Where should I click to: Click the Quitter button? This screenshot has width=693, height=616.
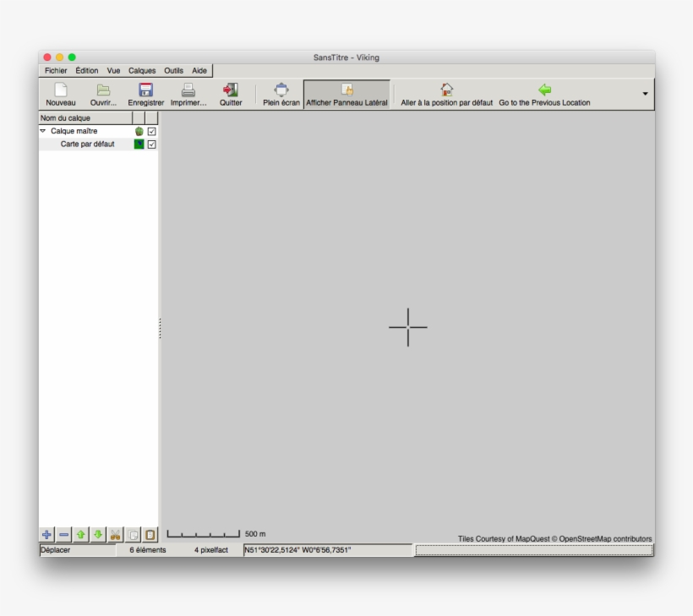coord(231,95)
